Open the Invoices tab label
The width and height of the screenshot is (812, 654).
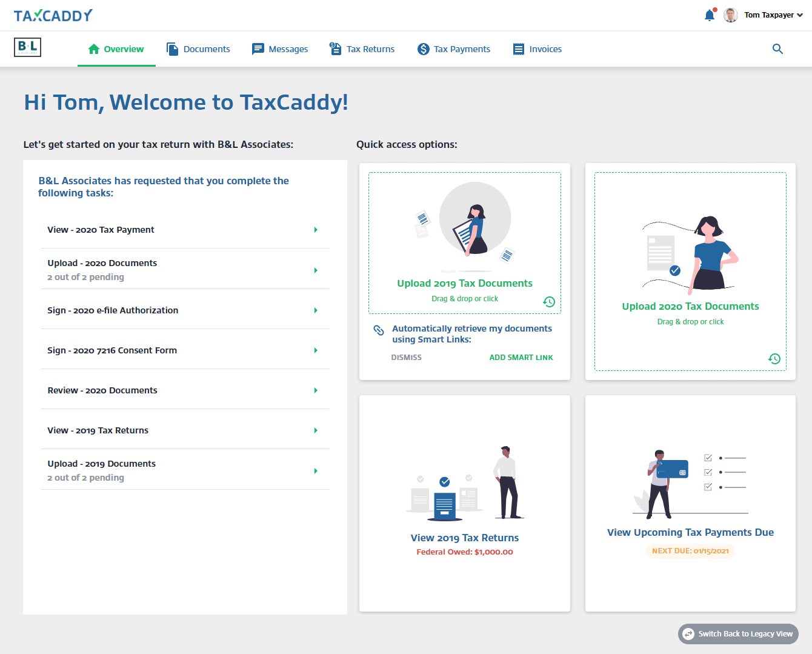coord(545,49)
